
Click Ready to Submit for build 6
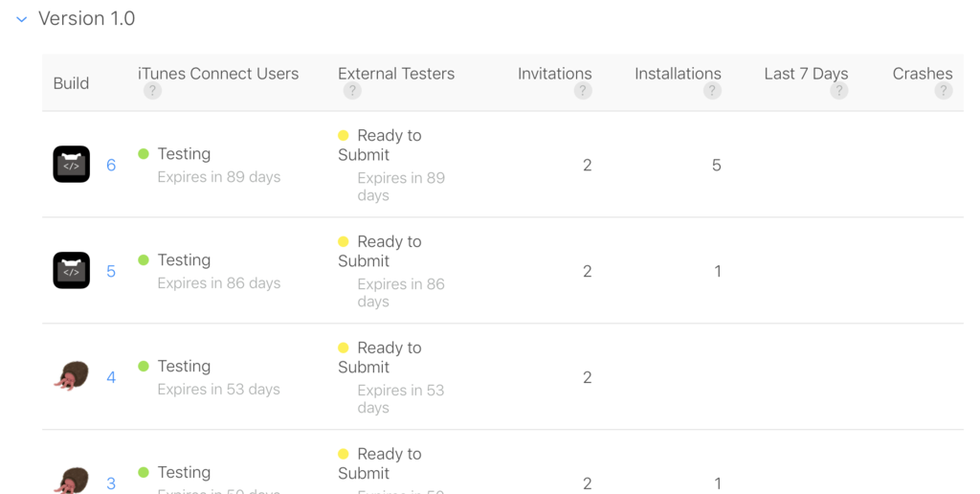tap(379, 145)
